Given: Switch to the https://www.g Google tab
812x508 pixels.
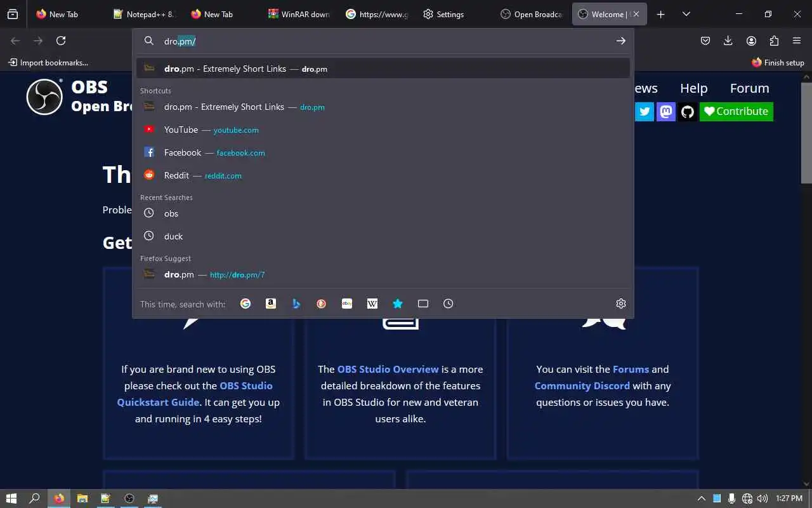Looking at the screenshot, I should (x=376, y=14).
